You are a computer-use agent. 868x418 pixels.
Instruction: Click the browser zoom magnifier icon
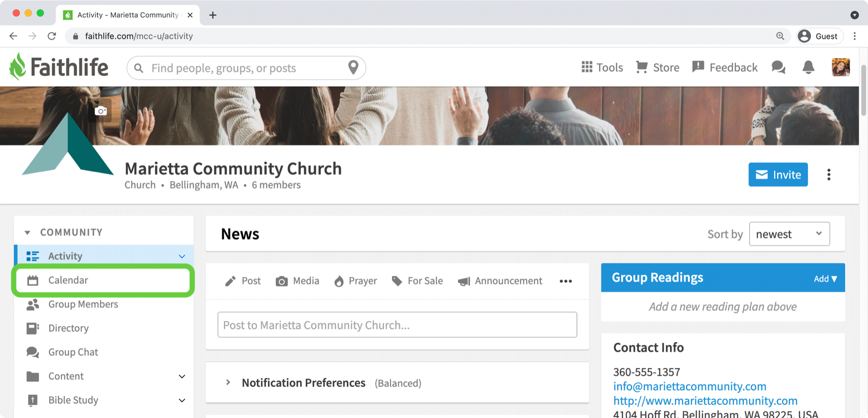[780, 36]
